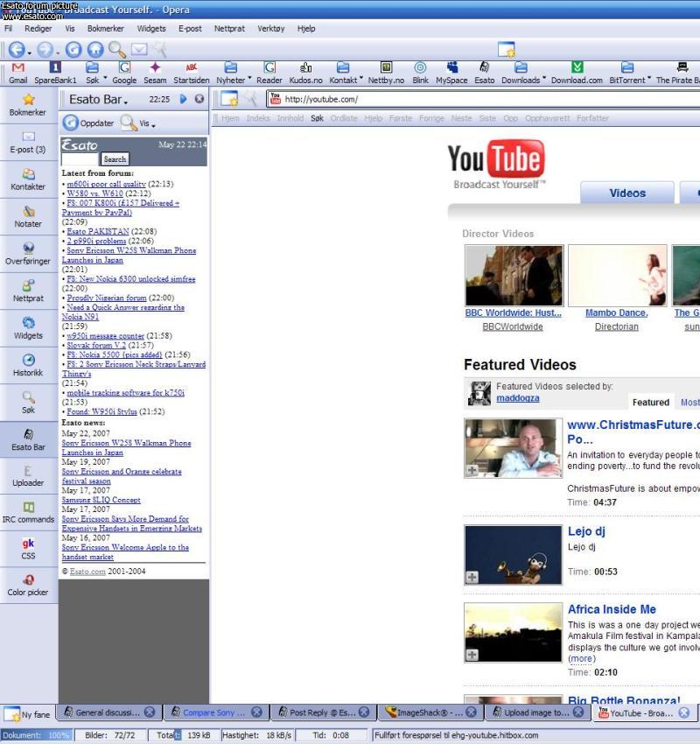The height and width of the screenshot is (744, 700).
Task: Open the Kudos.no bookmark
Action: (306, 73)
